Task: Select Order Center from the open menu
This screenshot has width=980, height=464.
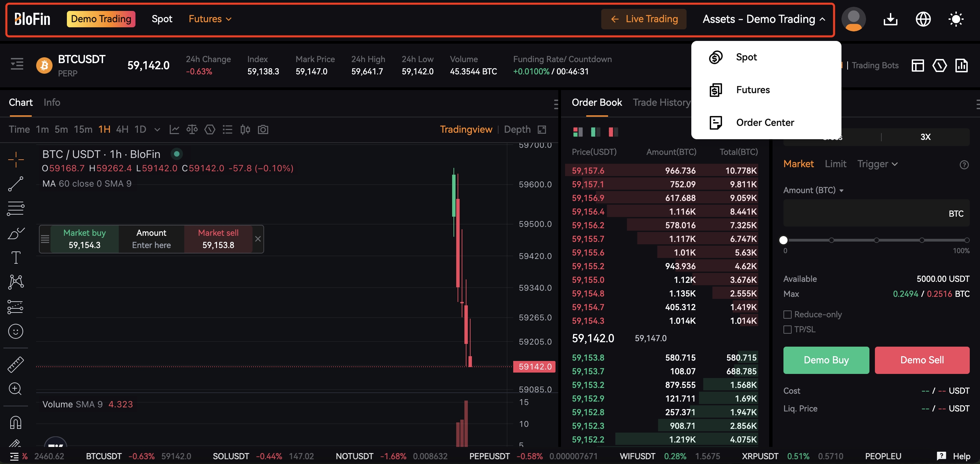Action: pos(765,122)
